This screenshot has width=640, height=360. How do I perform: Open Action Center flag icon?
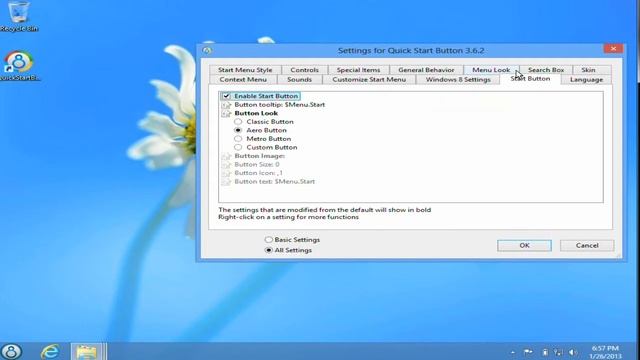(x=528, y=352)
